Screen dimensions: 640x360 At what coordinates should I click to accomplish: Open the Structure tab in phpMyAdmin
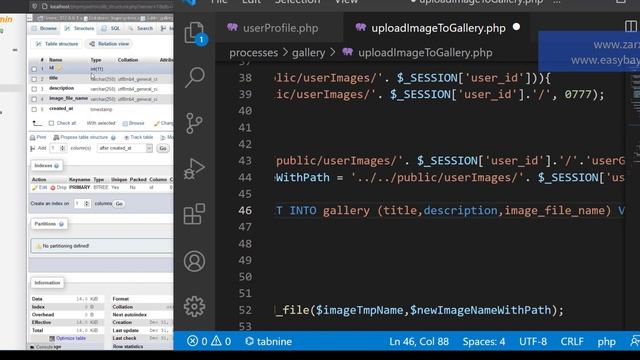coord(79,29)
